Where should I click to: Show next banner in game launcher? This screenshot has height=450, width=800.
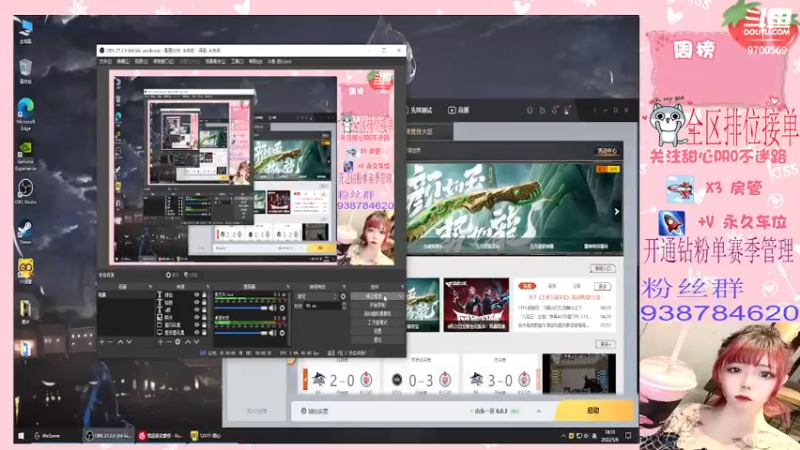point(616,211)
